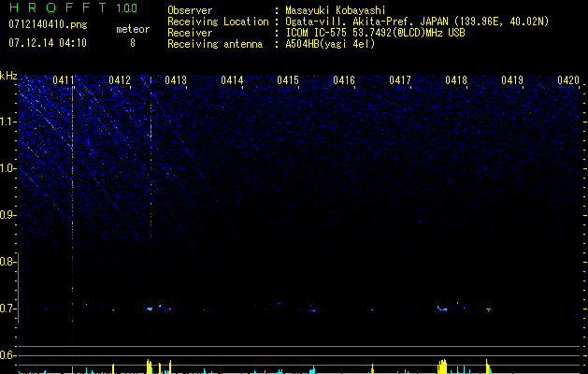Click the 0415 time marker
The image size is (588, 374).
click(x=288, y=80)
